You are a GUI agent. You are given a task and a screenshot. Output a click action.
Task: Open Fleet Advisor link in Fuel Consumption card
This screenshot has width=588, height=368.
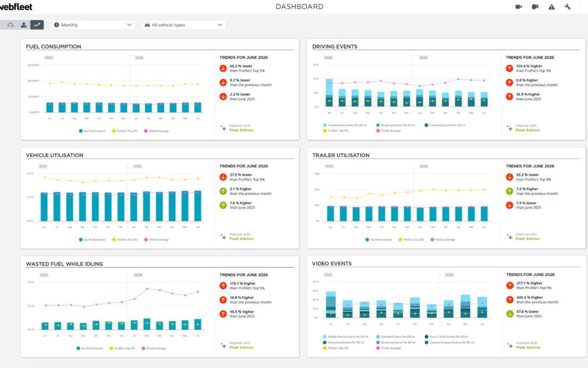point(241,130)
